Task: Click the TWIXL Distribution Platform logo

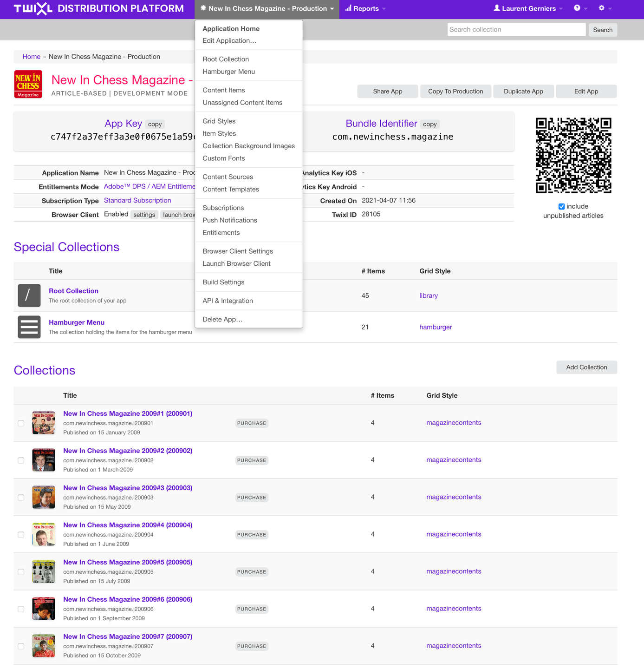Action: coord(98,9)
